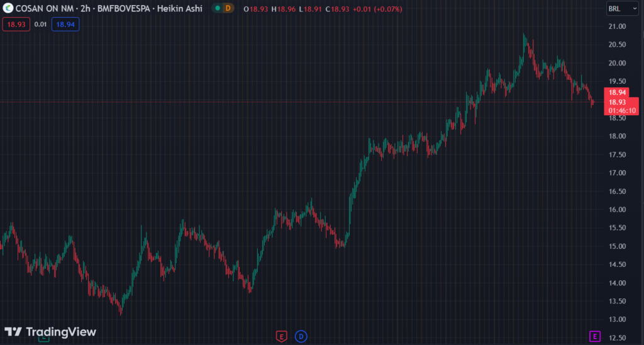Click the red 18.93 sell price button
This screenshot has height=345, width=644.
click(16, 25)
